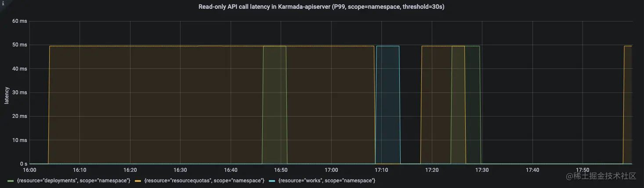Toggle the resourcequotas namespace legend series

(x=204, y=180)
